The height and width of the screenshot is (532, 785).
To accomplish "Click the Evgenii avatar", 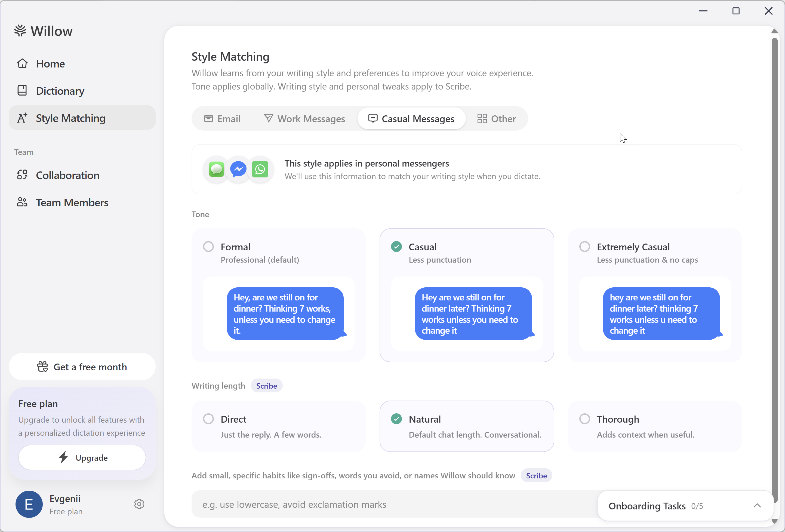I will [x=29, y=504].
